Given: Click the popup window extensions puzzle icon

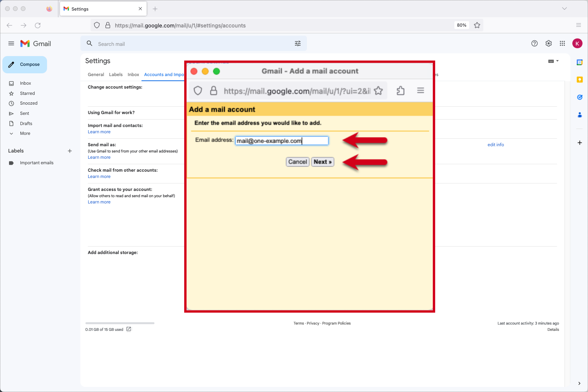Looking at the screenshot, I should [400, 91].
